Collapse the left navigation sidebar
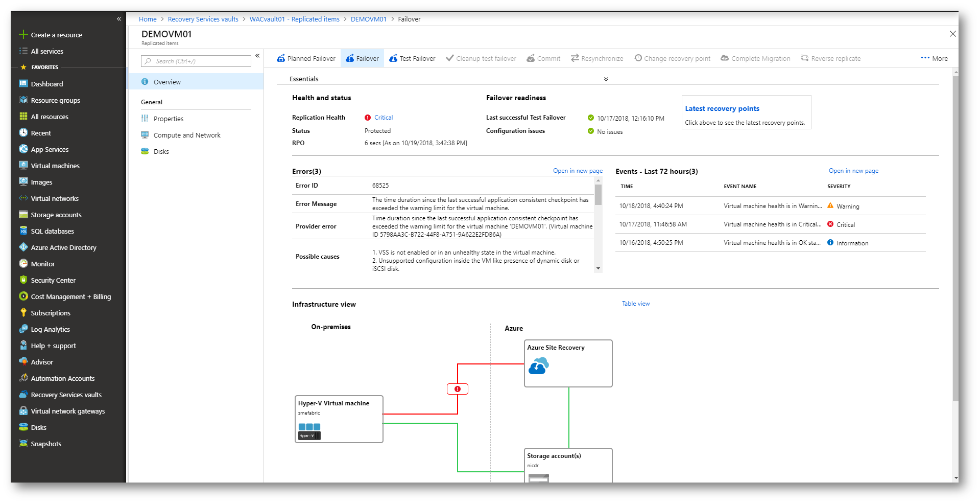 pyautogui.click(x=119, y=19)
